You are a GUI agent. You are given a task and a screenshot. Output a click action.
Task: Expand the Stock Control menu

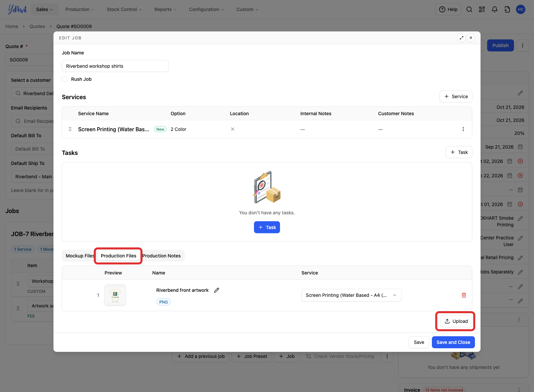tap(124, 9)
